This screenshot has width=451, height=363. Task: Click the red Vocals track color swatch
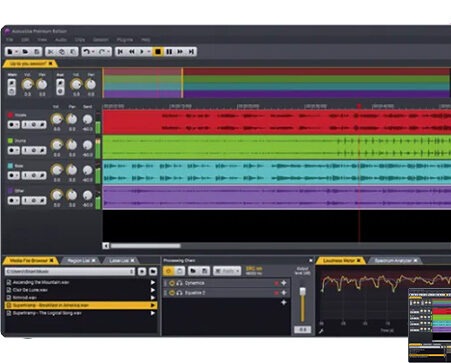[10, 115]
